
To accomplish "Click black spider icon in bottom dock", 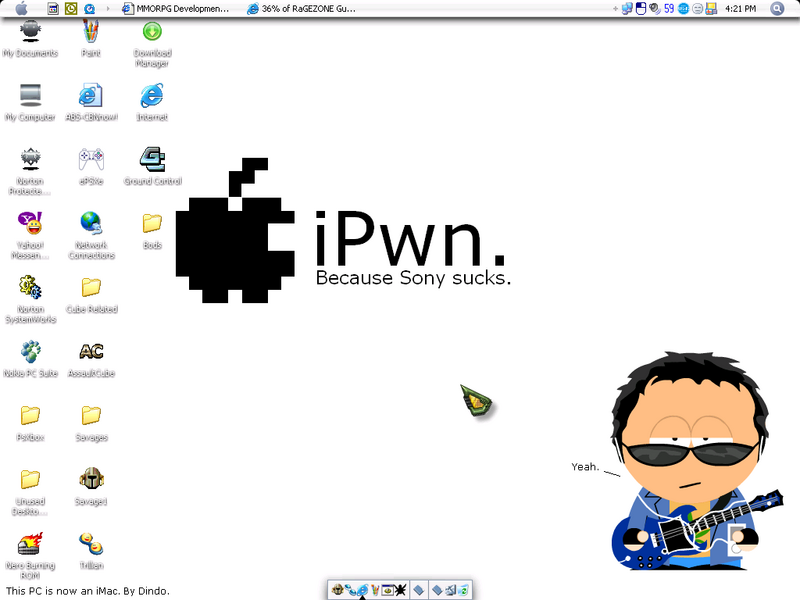I will click(400, 590).
